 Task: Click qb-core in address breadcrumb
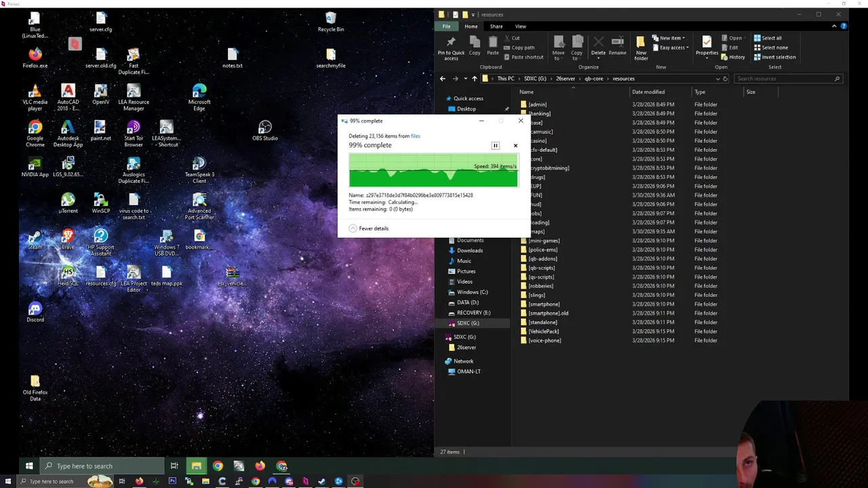click(593, 79)
